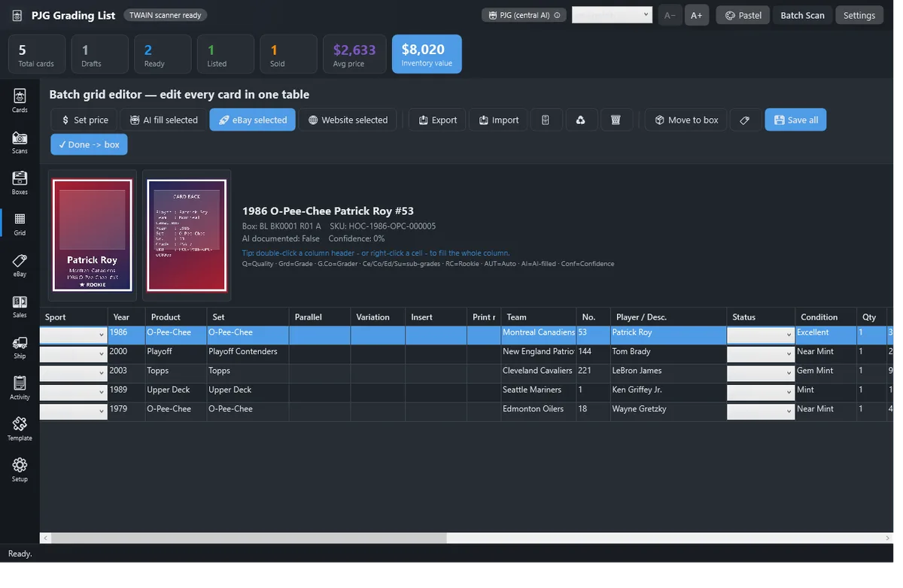Open Sport dropdown for LeBron James row
The height and width of the screenshot is (588, 903).
pos(73,373)
